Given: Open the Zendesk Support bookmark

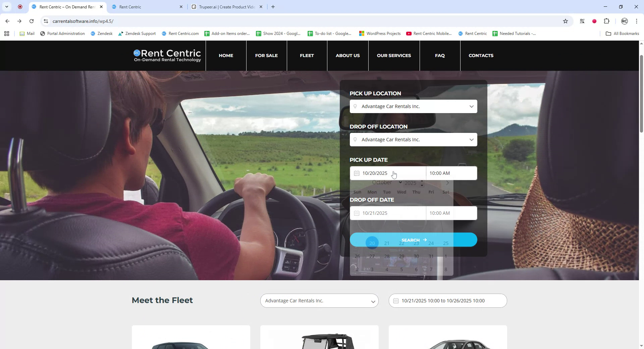Looking at the screenshot, I should coord(137,33).
